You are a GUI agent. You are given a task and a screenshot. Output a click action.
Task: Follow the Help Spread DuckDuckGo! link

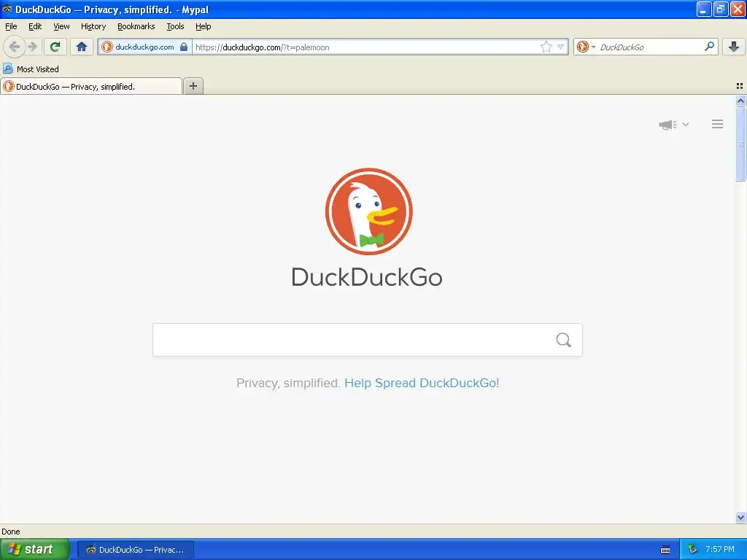(422, 383)
